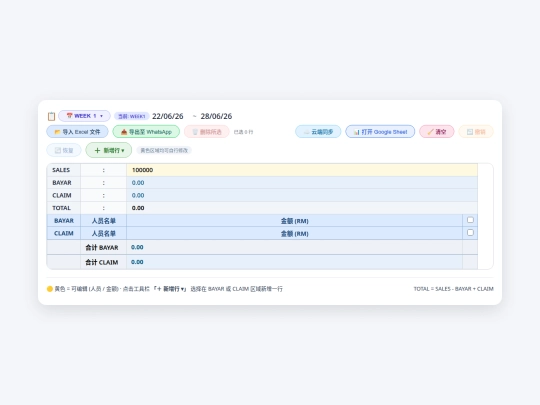This screenshot has width=540, height=405.
Task: Click the formula TOTAL = SALES - BAYAR + CLAIM
Action: click(454, 289)
